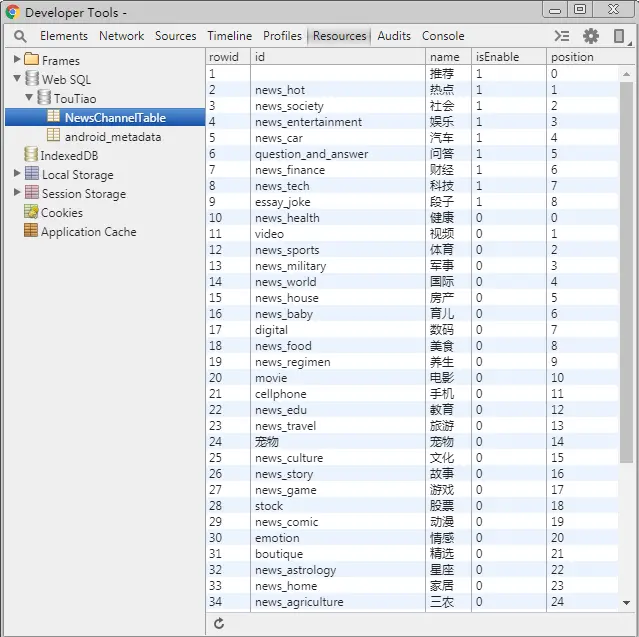Screen dimensions: 639x637
Task: Click the news_military cell
Action: click(338, 266)
